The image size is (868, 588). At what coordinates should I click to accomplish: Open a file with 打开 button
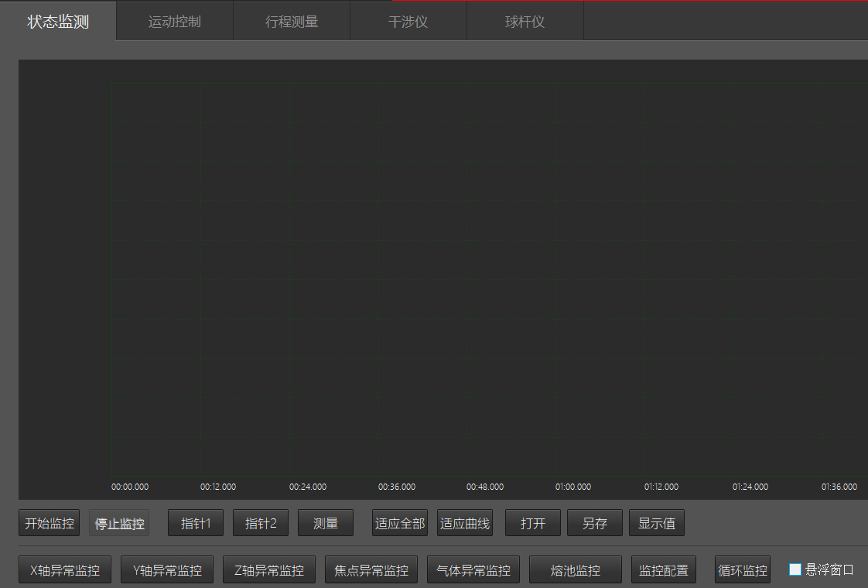(x=533, y=523)
